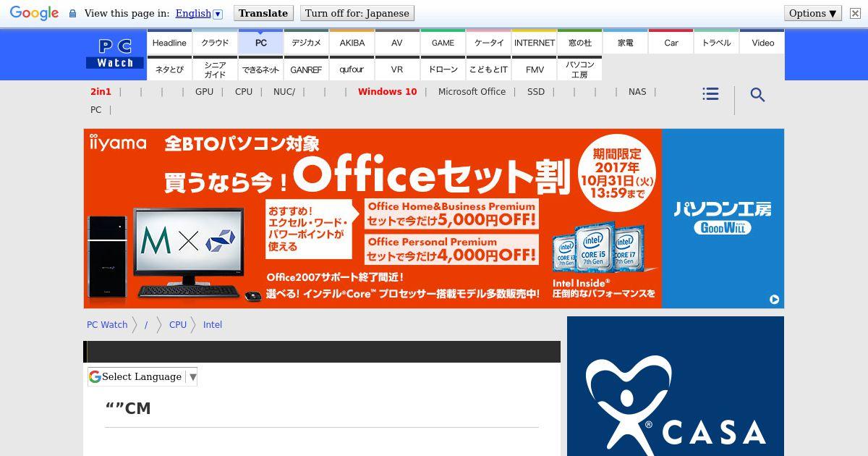Image resolution: width=868 pixels, height=456 pixels.
Task: Click the GPU topic link
Action: click(204, 91)
